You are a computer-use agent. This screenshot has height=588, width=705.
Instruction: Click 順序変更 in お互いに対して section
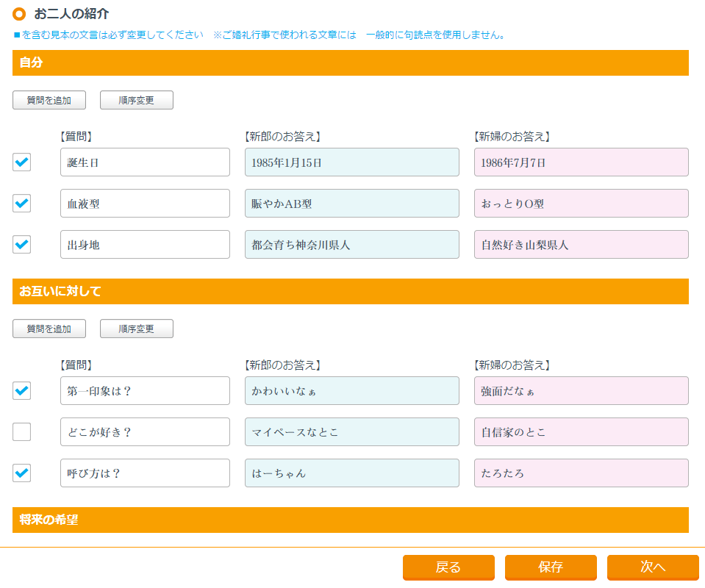click(137, 329)
